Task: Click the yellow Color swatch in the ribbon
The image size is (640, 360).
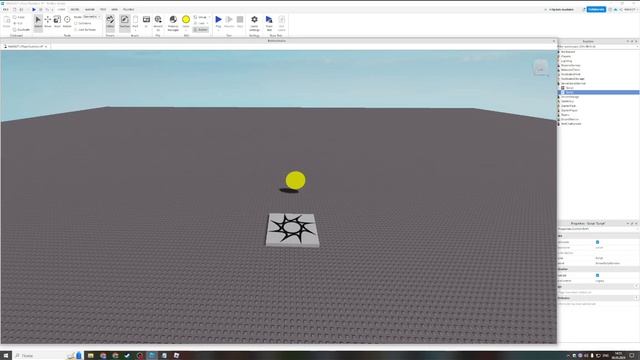Action: click(186, 20)
